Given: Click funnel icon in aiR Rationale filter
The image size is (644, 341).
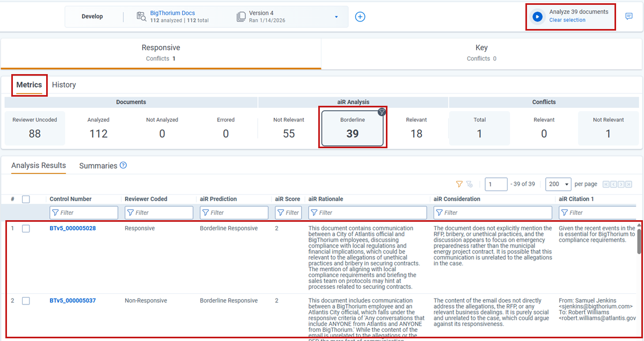Looking at the screenshot, I should coord(314,213).
